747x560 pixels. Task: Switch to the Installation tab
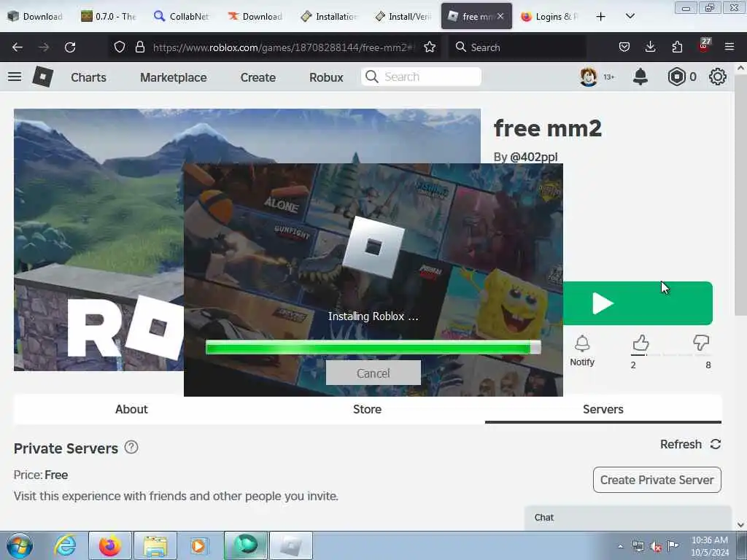click(x=329, y=16)
